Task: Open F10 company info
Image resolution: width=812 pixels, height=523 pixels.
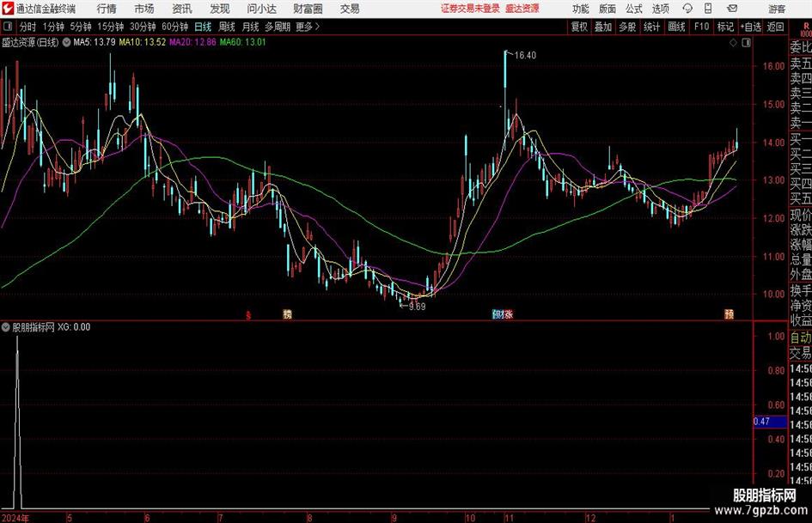Action: pyautogui.click(x=702, y=27)
